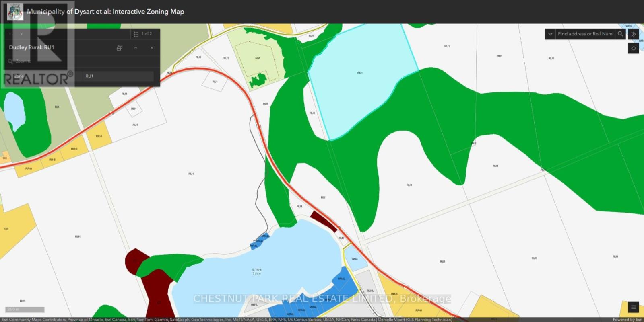Image resolution: width=644 pixels, height=322 pixels.
Task: Expand the double-chevron tools panel
Action: 634,34
